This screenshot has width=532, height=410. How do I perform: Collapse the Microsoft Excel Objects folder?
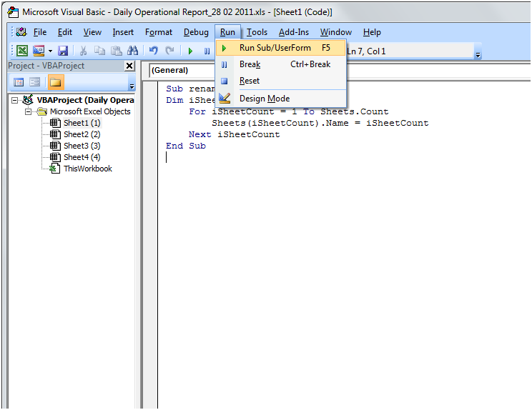point(29,111)
